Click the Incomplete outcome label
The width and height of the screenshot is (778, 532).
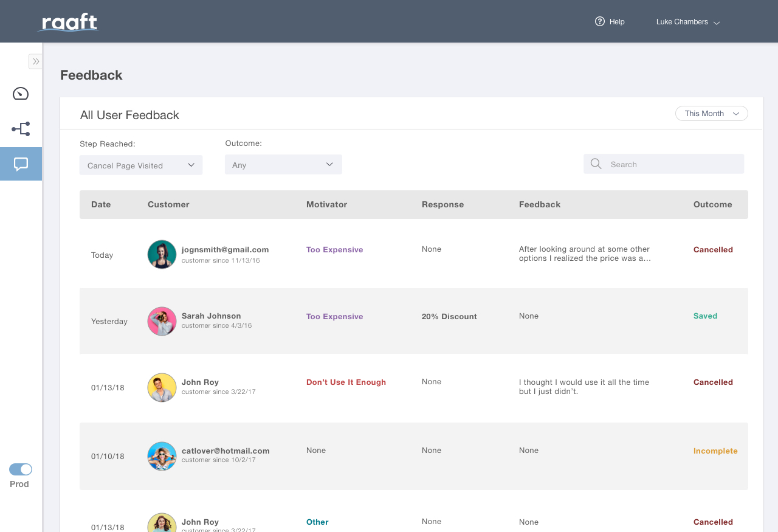[715, 451]
